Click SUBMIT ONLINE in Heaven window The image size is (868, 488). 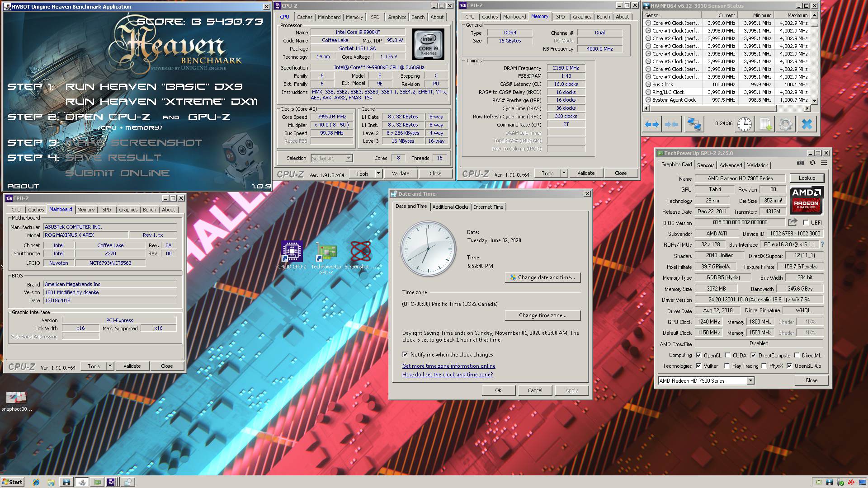(x=118, y=173)
